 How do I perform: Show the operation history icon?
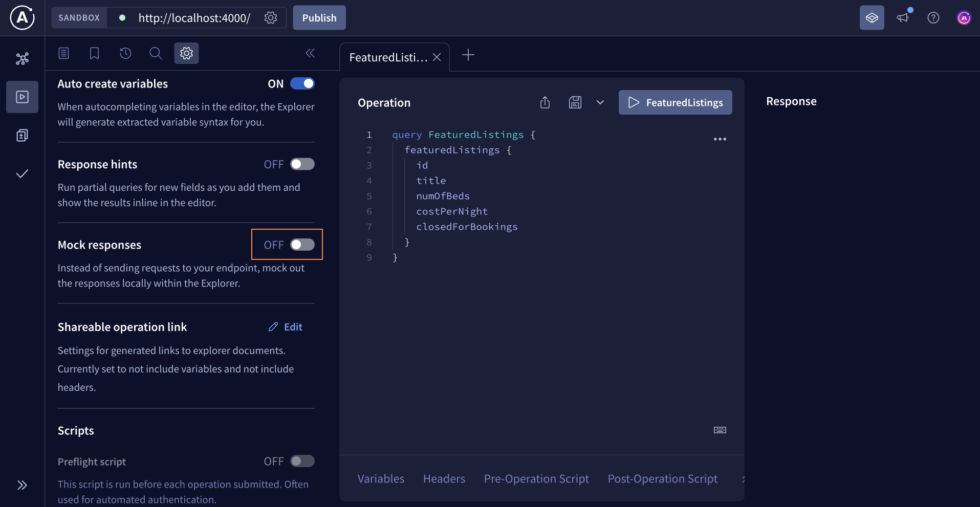click(125, 53)
